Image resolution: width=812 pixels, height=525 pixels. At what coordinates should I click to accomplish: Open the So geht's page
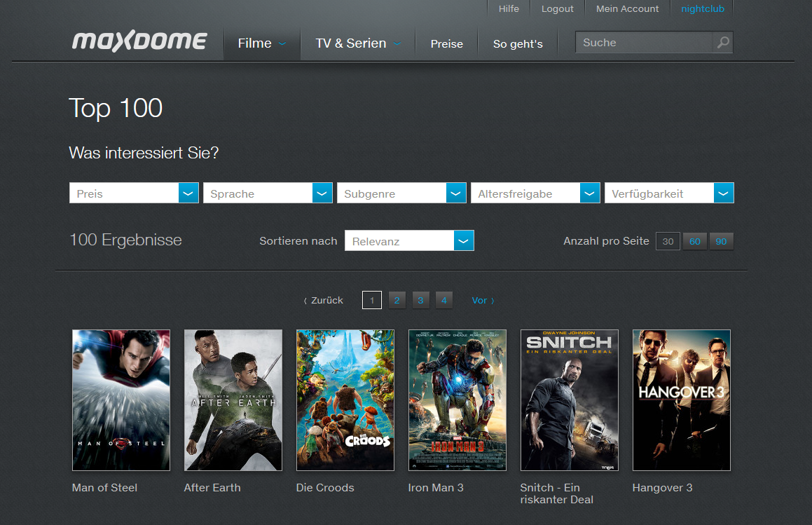[518, 44]
